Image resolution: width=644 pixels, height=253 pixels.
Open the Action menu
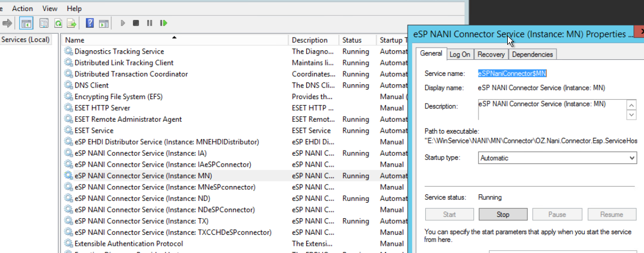[22, 8]
